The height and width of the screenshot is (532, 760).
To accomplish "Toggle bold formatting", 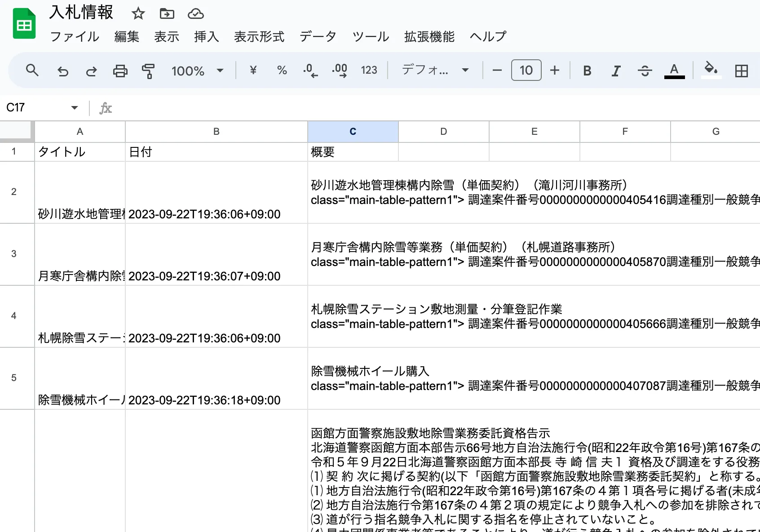I will [587, 71].
